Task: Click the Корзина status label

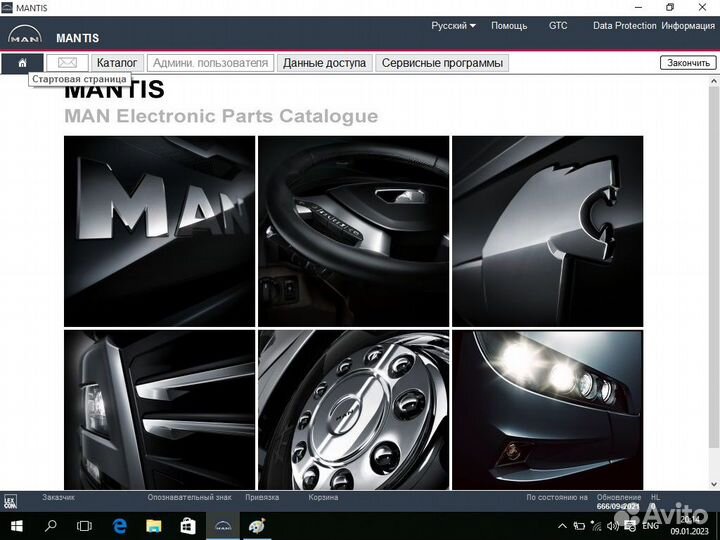Action: pos(323,497)
